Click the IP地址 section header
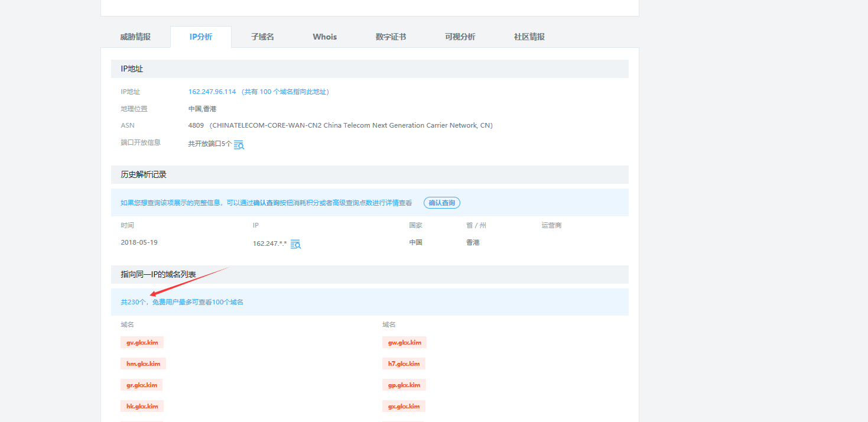 pos(370,69)
